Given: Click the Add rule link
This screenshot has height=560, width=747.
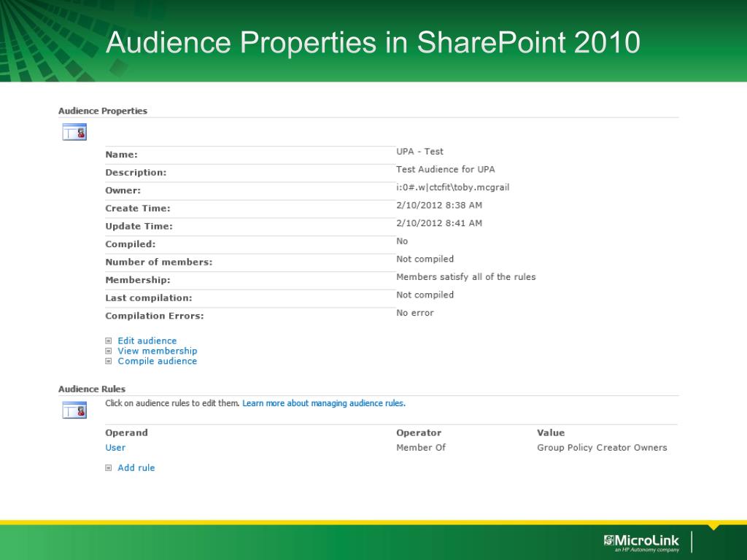Looking at the screenshot, I should [136, 467].
